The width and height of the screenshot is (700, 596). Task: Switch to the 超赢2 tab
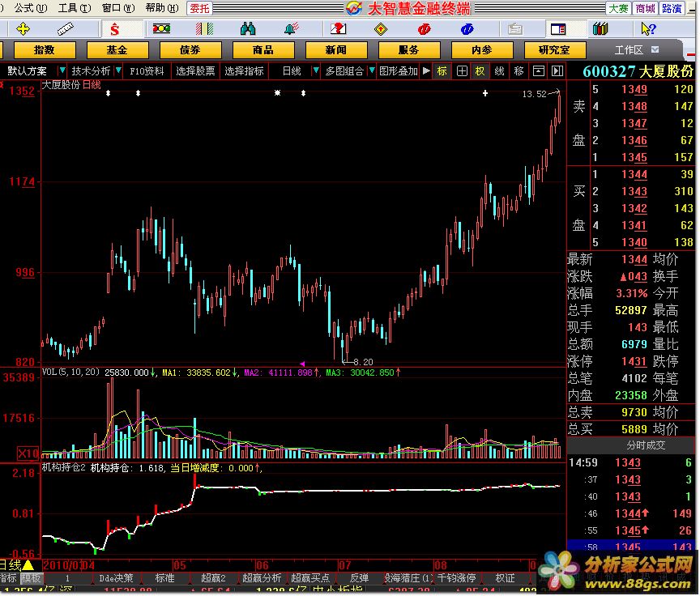tap(213, 578)
